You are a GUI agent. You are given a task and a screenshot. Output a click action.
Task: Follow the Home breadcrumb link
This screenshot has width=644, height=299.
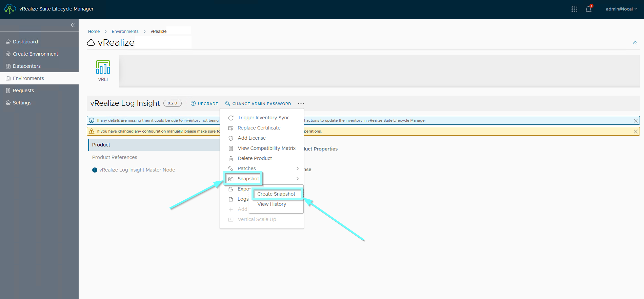(x=94, y=32)
